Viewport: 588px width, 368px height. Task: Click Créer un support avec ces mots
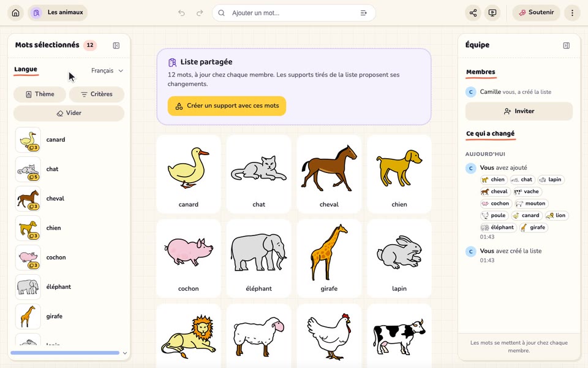227,106
